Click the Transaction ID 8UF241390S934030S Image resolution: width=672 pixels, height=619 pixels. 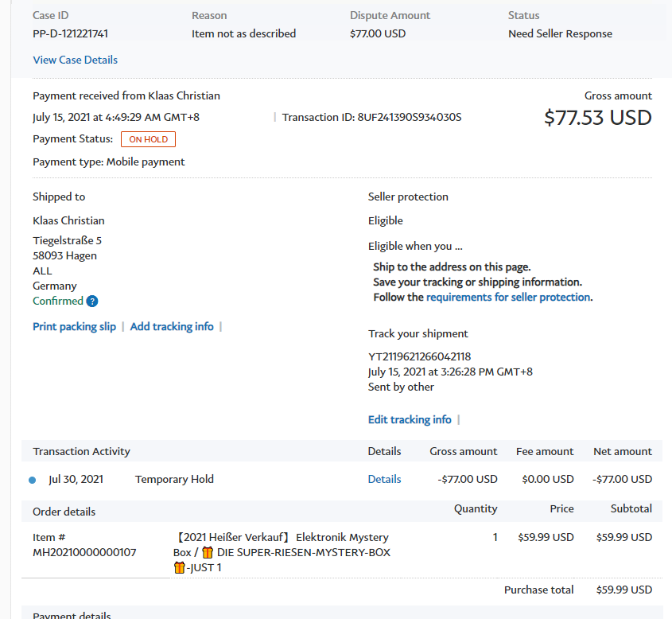(410, 117)
